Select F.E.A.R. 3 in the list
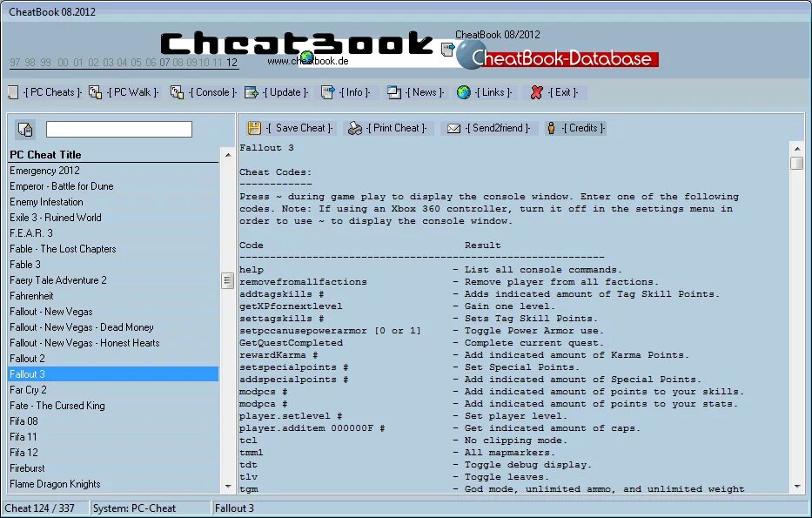This screenshot has height=518, width=812. [x=113, y=233]
